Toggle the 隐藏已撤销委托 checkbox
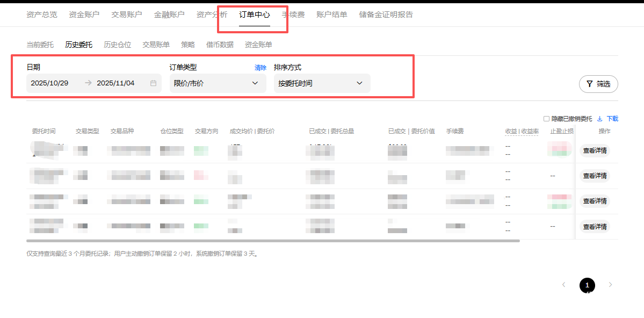 pos(546,119)
